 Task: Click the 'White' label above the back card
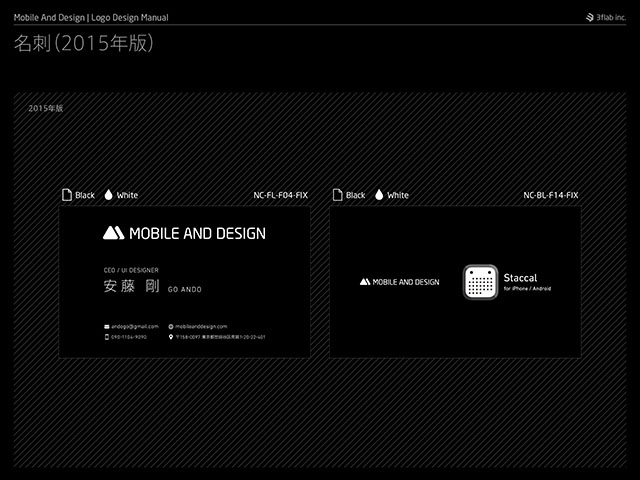tap(398, 195)
